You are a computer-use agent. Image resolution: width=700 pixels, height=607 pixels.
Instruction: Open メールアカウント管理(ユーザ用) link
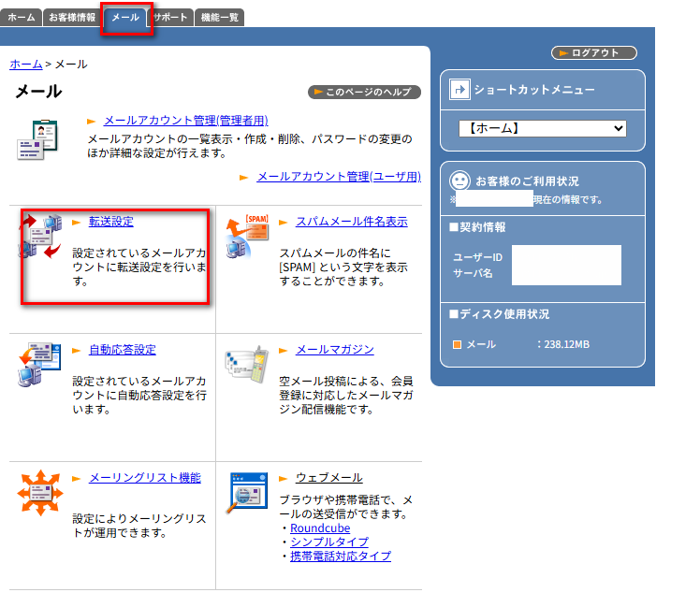(339, 176)
